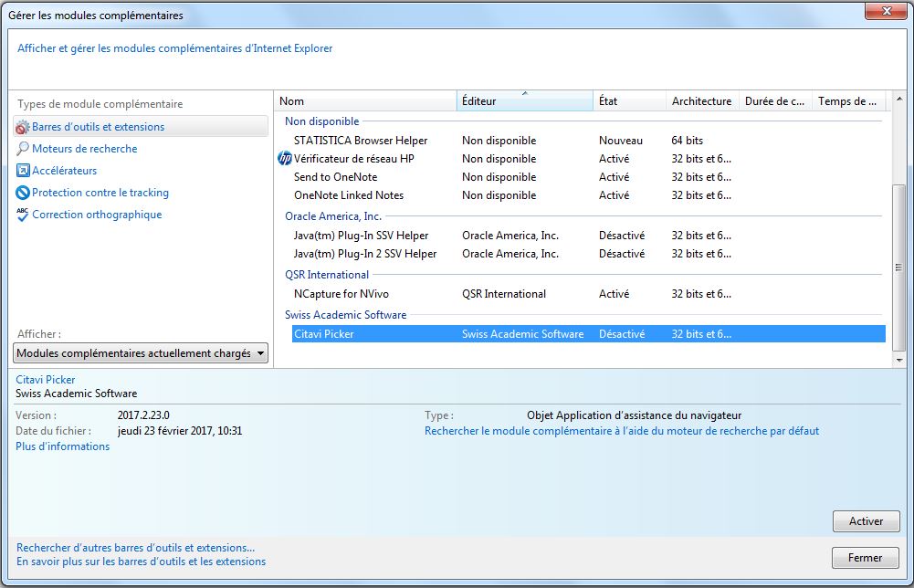Image resolution: width=914 pixels, height=588 pixels.
Task: Click the scroll up arrow of the list
Action: 898,100
